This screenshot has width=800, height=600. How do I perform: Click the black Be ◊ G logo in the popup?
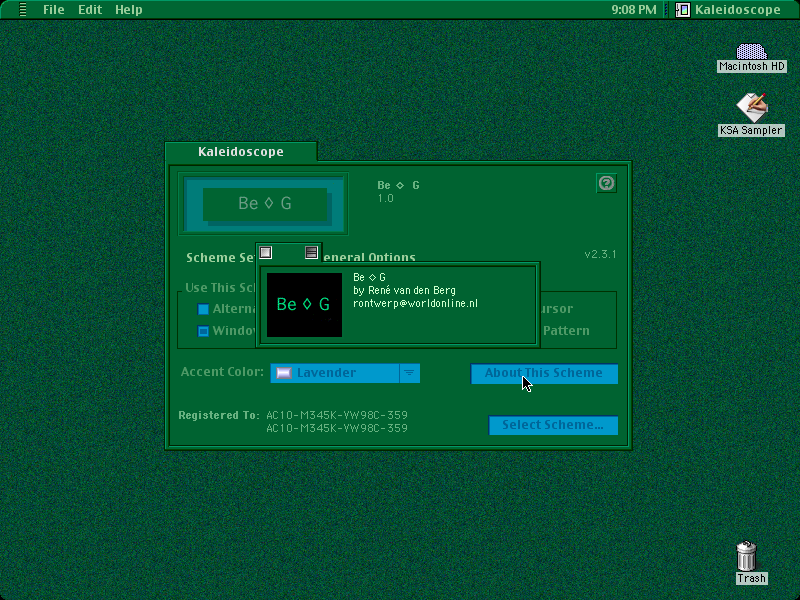click(x=304, y=305)
